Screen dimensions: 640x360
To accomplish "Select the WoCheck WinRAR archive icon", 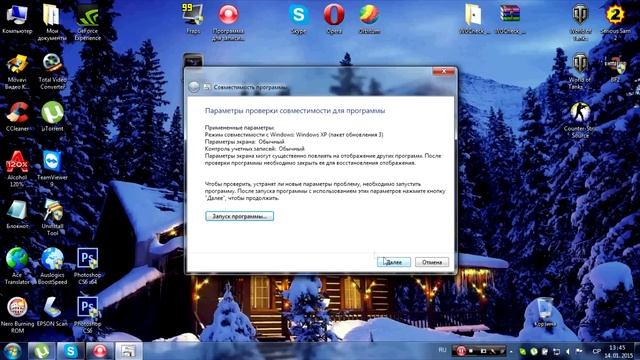I will coord(510,19).
